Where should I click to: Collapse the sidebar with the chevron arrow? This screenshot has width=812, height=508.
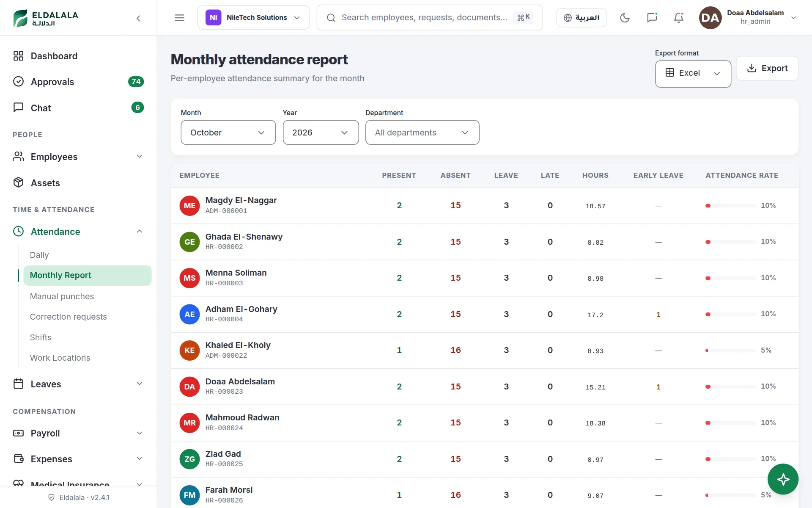(138, 18)
